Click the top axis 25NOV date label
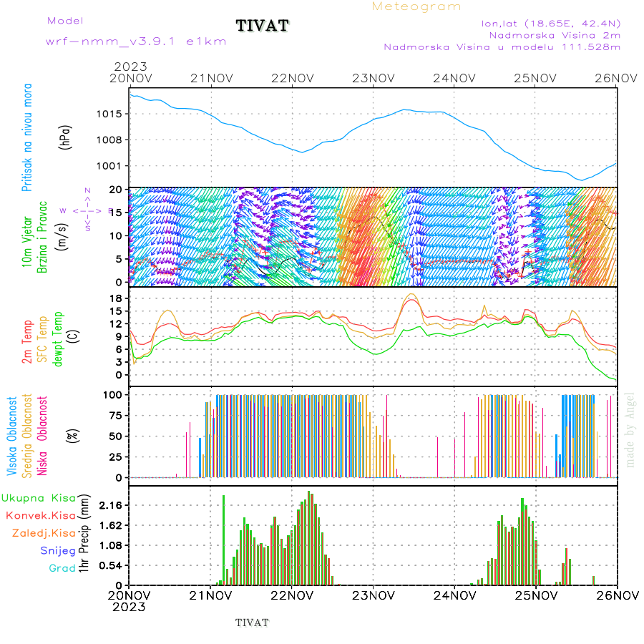 [x=535, y=79]
